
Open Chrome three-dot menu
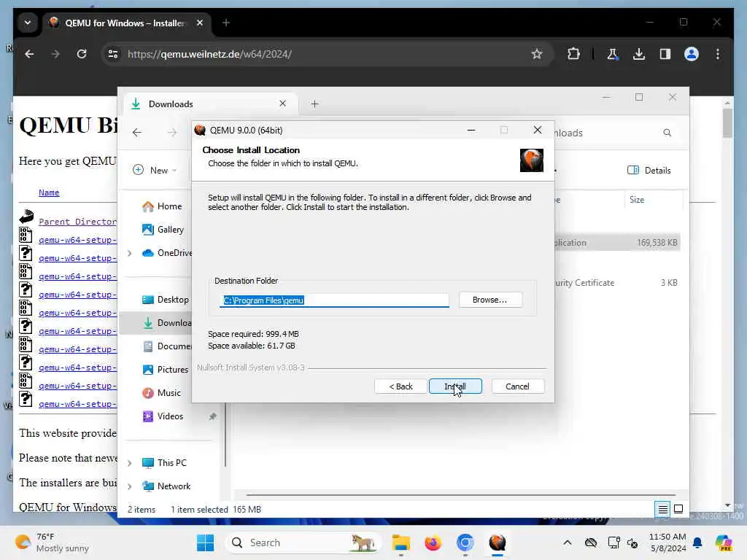718,54
